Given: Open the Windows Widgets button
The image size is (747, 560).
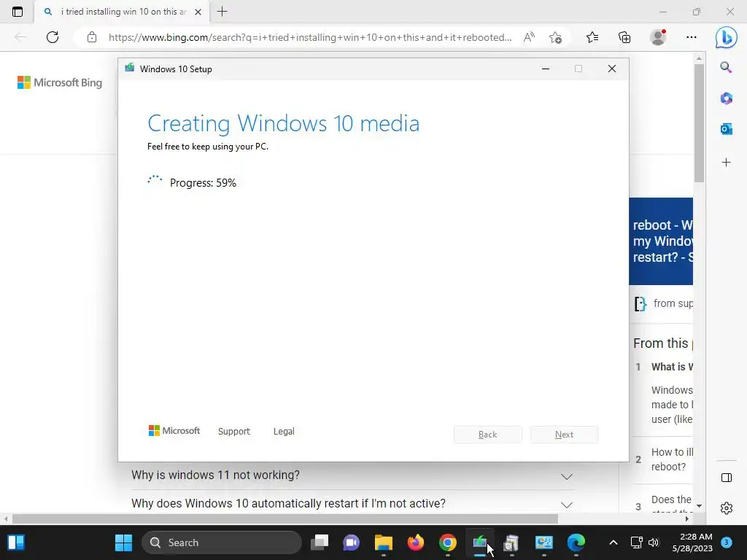Looking at the screenshot, I should click(x=16, y=542).
